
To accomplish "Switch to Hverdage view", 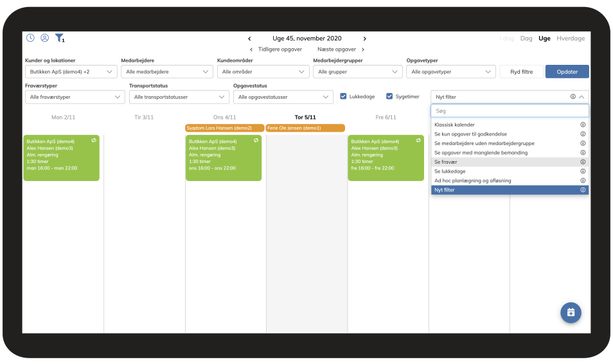I will [x=571, y=39].
